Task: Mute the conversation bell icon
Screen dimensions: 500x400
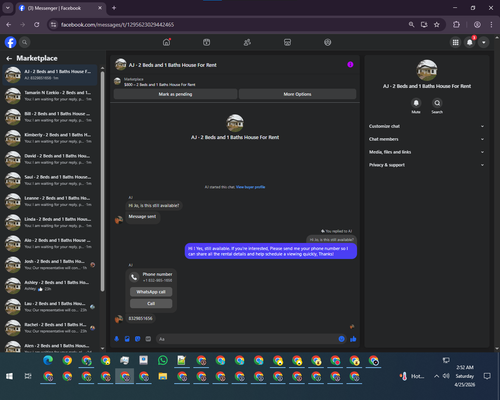Action: click(x=416, y=103)
